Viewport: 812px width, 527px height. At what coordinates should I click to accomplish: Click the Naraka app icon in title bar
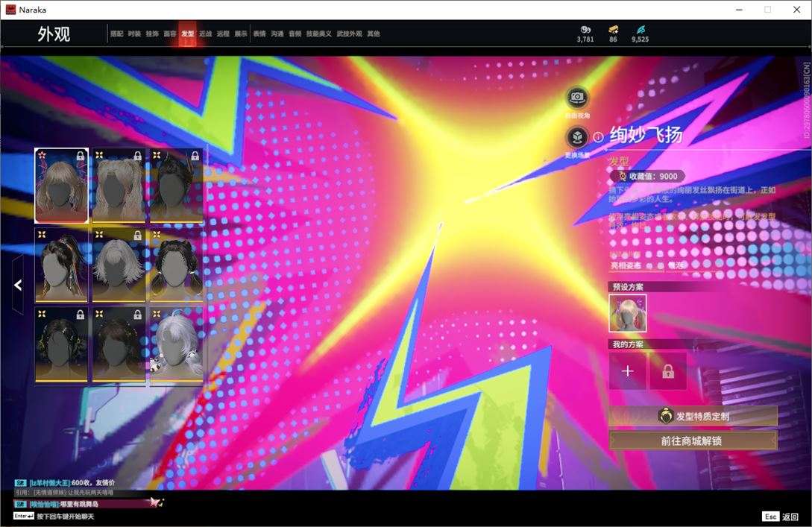tap(10, 10)
